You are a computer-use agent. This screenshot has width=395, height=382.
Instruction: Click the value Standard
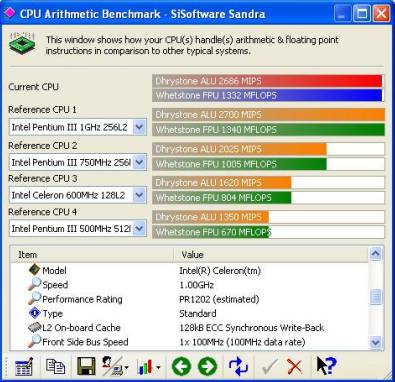pos(198,314)
